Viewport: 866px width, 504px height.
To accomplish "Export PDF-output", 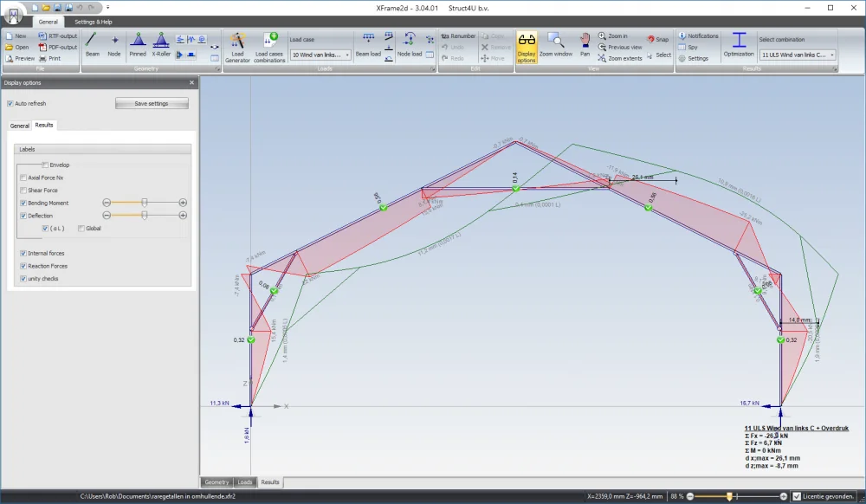I will [x=58, y=47].
